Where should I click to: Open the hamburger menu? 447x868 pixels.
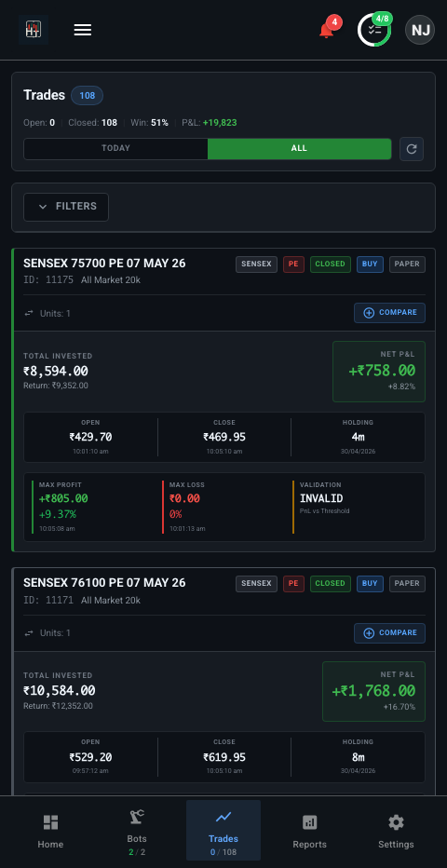click(83, 30)
